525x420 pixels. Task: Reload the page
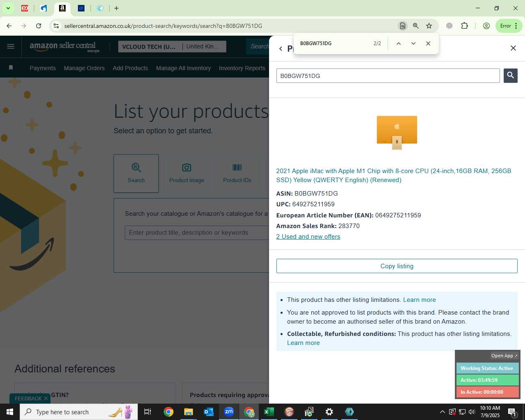pos(39,26)
